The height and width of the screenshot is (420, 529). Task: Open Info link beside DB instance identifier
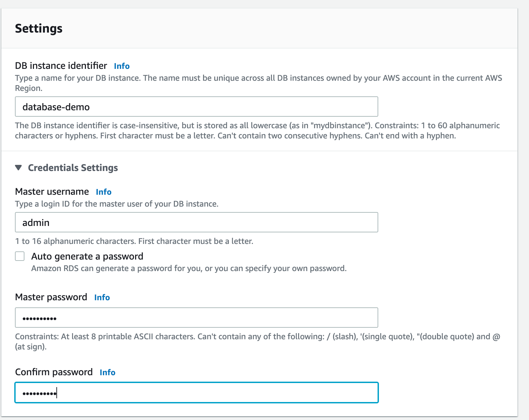[x=122, y=66]
